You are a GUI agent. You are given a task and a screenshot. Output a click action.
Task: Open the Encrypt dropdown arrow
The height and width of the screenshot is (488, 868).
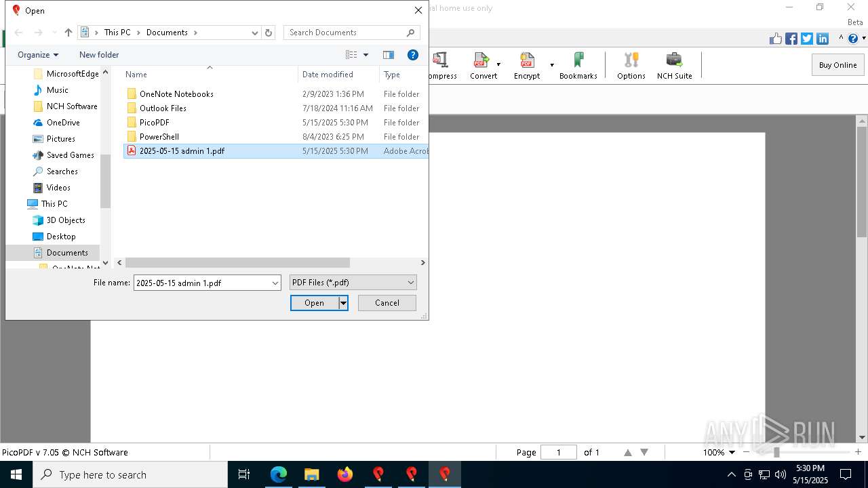click(552, 65)
